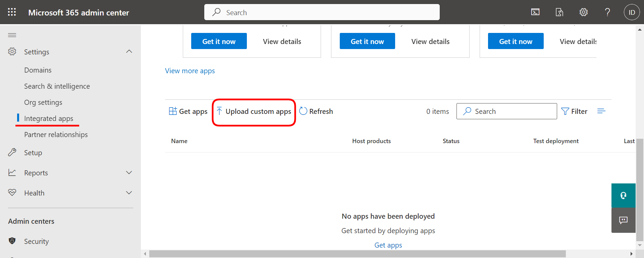
Task: Open the Help question mark icon
Action: [607, 12]
